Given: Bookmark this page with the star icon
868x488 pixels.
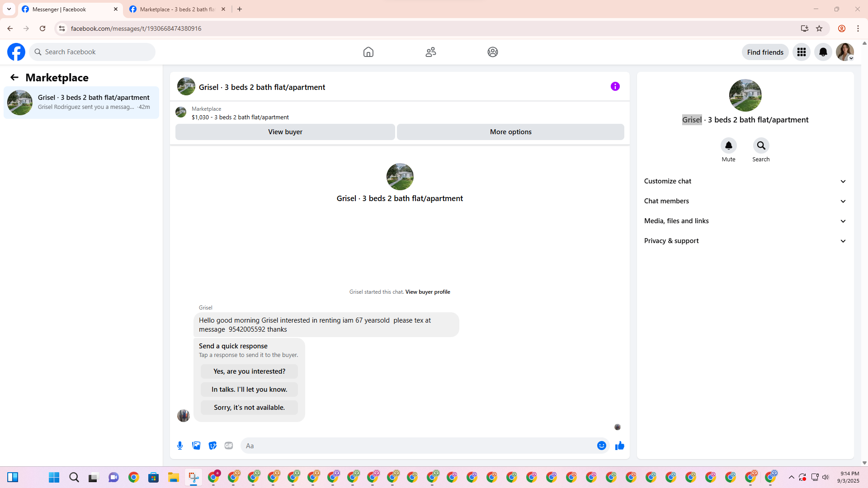Looking at the screenshot, I should [x=819, y=28].
